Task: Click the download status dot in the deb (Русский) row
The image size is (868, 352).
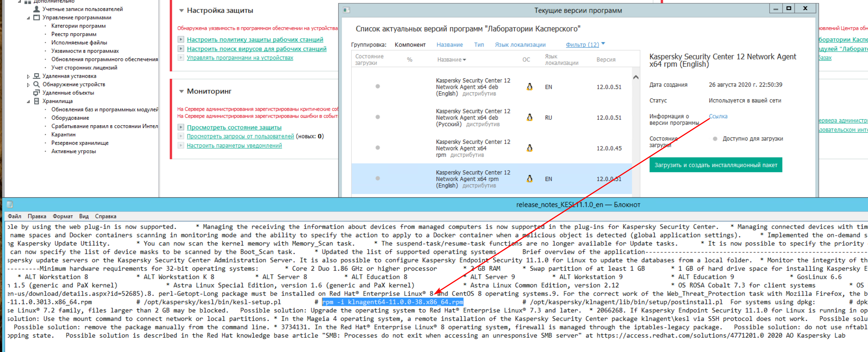Action: pos(378,117)
